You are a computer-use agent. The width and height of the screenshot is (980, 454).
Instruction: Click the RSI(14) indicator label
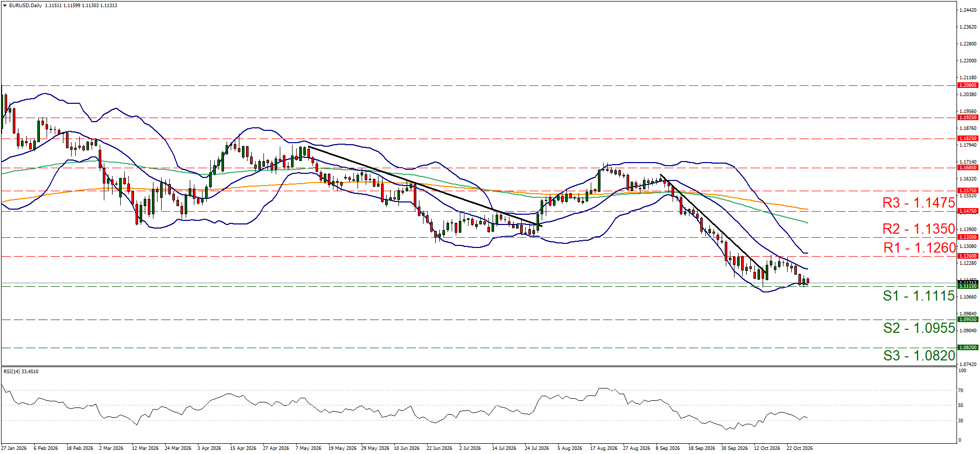(21, 372)
